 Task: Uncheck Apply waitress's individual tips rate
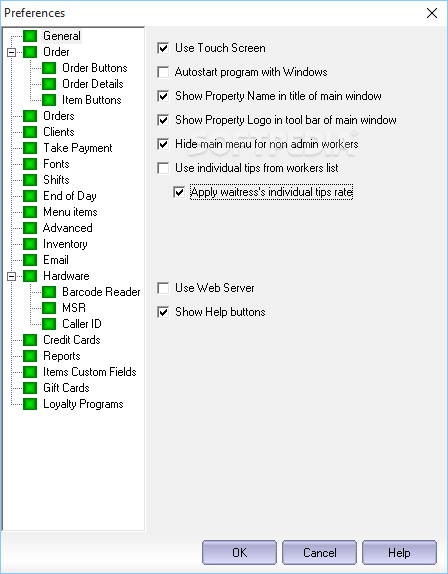click(179, 192)
